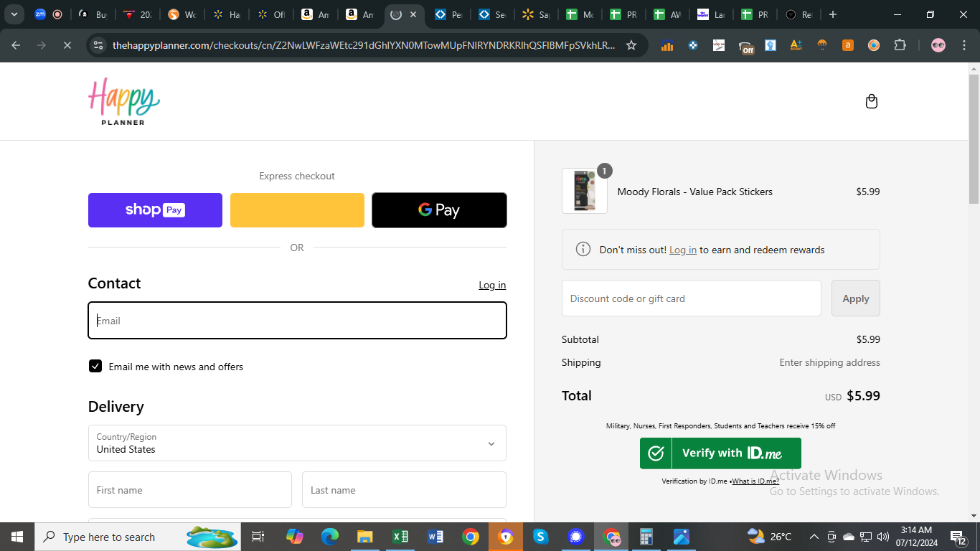Switch to the 'Of' Walmart tab
Image resolution: width=980 pixels, height=551 pixels.
(x=272, y=14)
